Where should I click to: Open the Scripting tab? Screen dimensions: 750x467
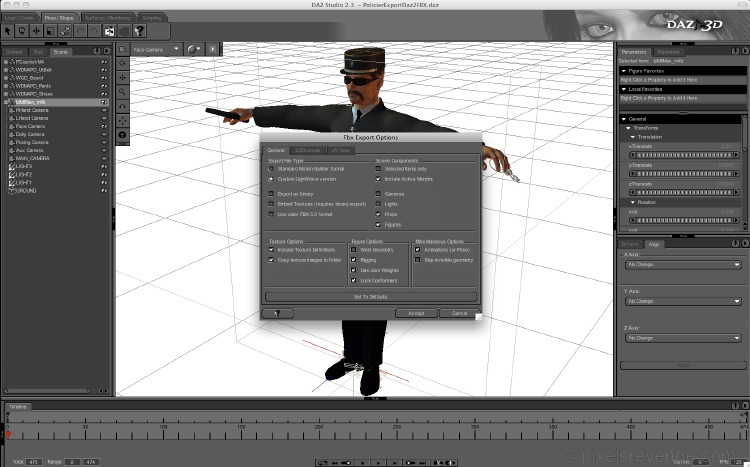[152, 18]
